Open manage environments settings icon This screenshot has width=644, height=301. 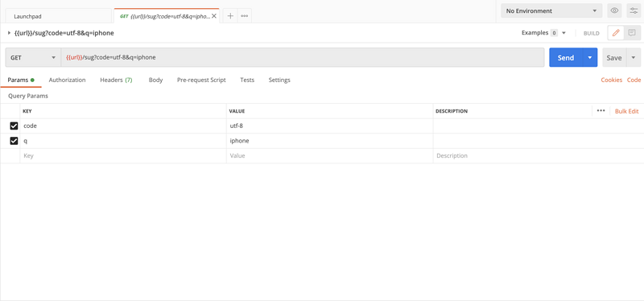point(634,10)
